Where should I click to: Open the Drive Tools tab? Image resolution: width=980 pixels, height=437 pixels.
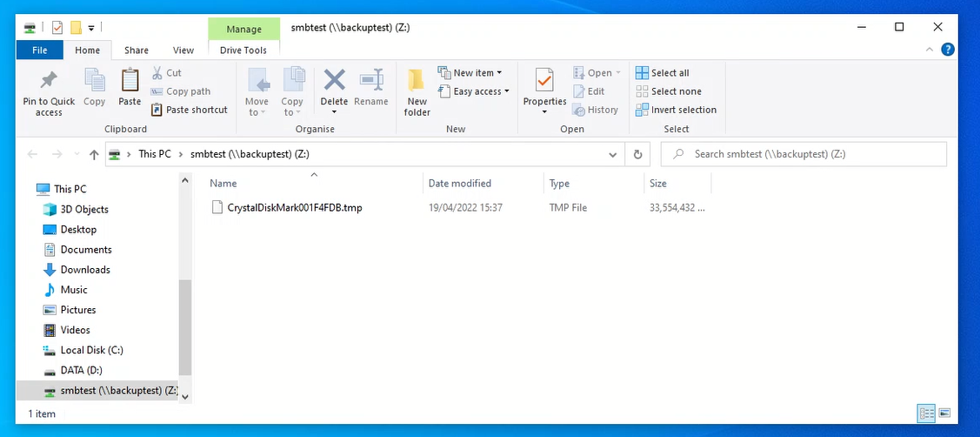click(x=243, y=50)
